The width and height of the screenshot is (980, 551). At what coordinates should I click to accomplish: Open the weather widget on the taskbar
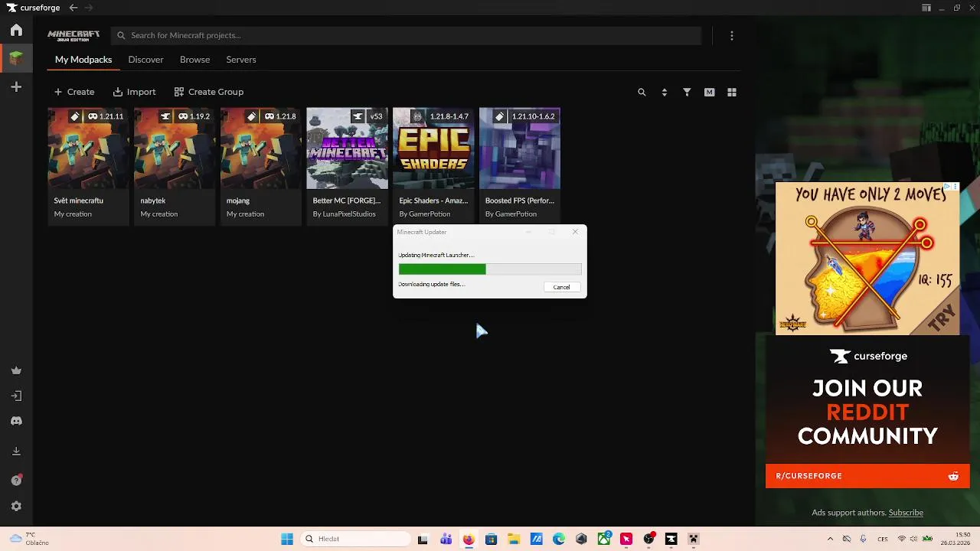pyautogui.click(x=29, y=539)
